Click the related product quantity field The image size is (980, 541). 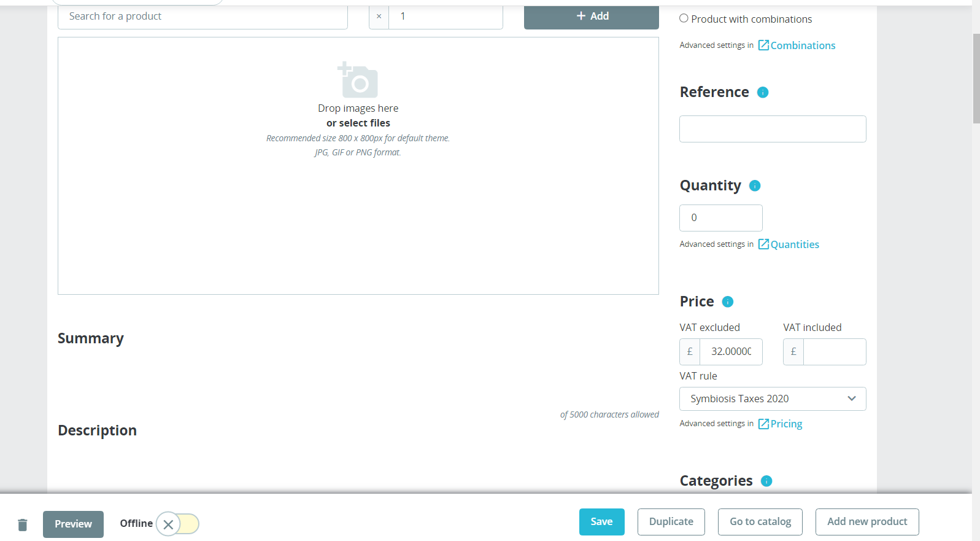pos(446,17)
